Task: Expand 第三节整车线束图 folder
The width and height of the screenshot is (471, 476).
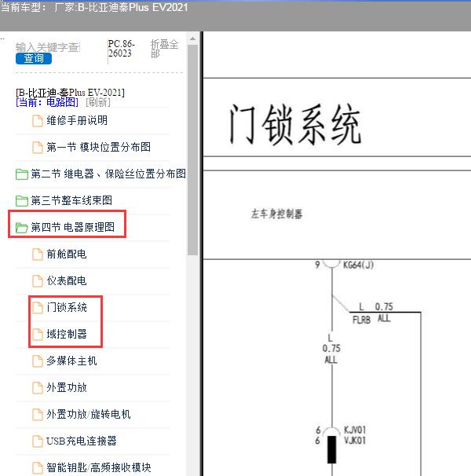Action: click(x=71, y=200)
